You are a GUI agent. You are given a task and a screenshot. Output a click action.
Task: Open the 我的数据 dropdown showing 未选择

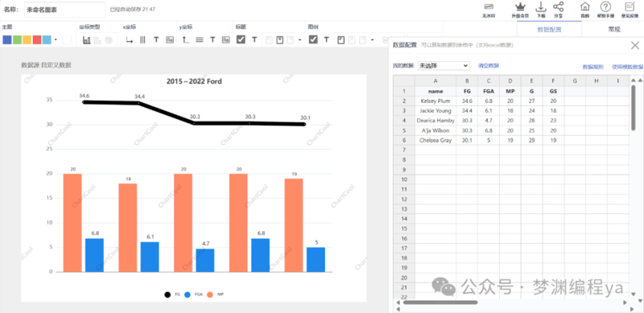(x=444, y=66)
